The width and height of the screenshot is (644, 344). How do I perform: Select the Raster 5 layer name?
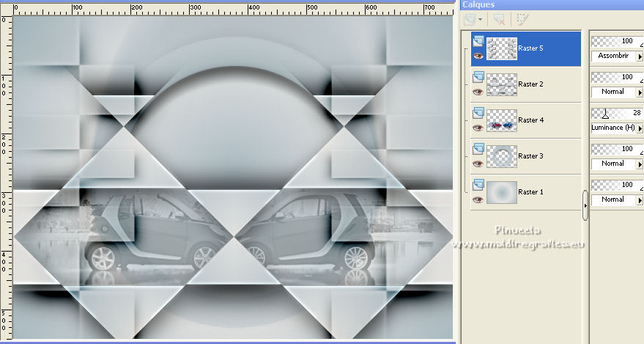click(x=530, y=48)
